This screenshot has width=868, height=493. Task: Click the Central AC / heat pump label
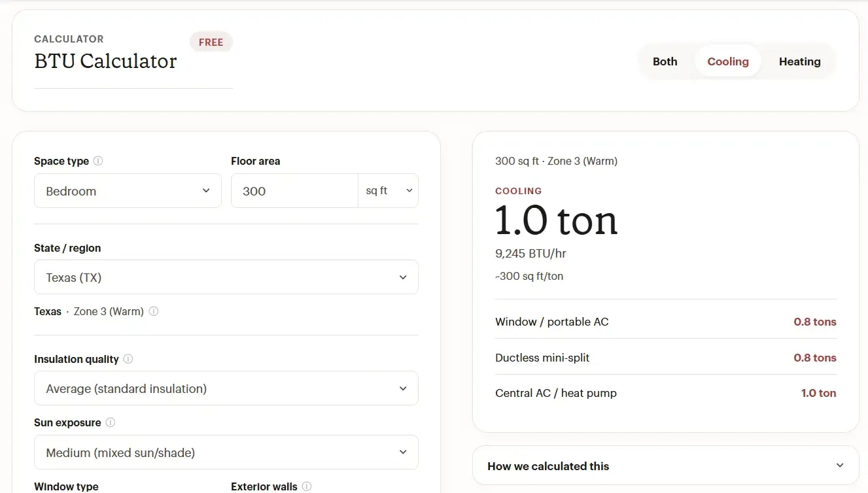[556, 393]
